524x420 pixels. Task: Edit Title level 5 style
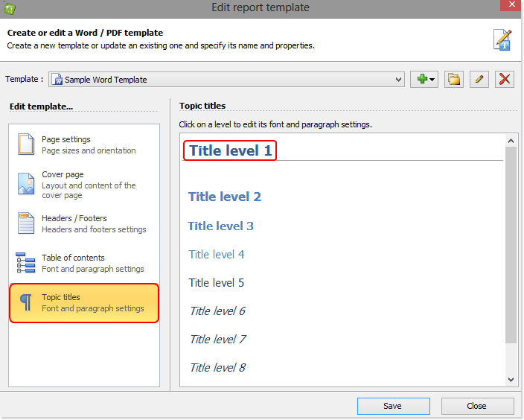click(216, 283)
